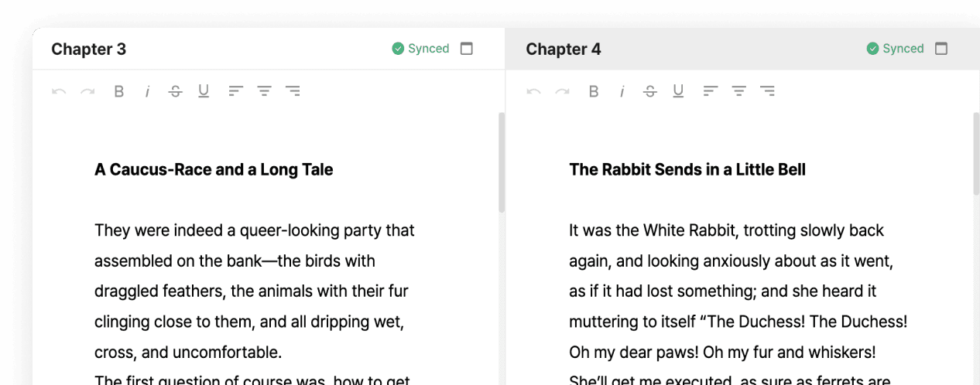Click the window icon beside Chapter 4 Synced
Viewport: 980px width, 385px height.
(x=941, y=49)
